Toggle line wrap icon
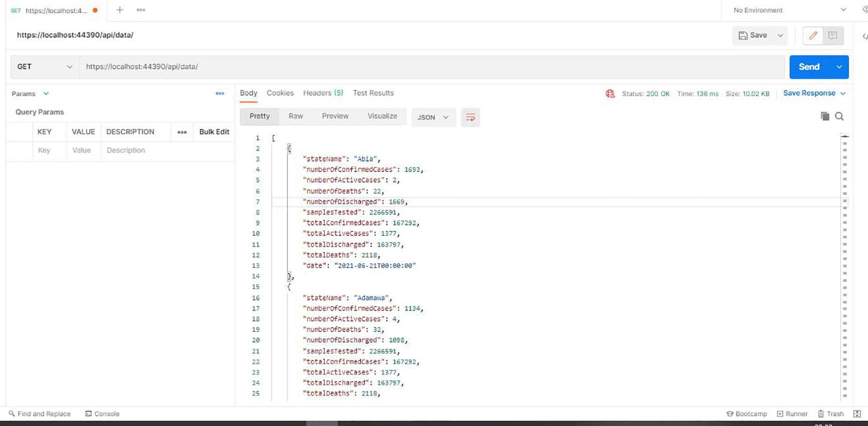The height and width of the screenshot is (426, 868). pyautogui.click(x=470, y=118)
